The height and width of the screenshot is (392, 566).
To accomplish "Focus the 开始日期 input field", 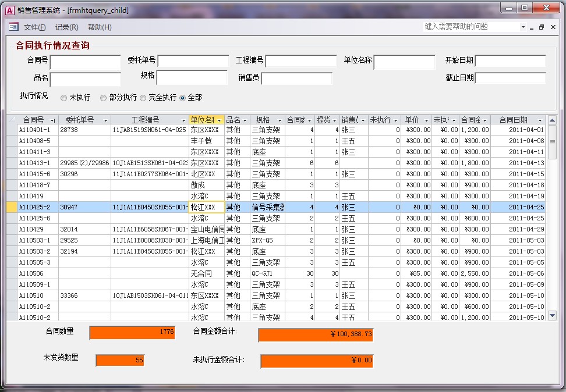I will [x=511, y=60].
